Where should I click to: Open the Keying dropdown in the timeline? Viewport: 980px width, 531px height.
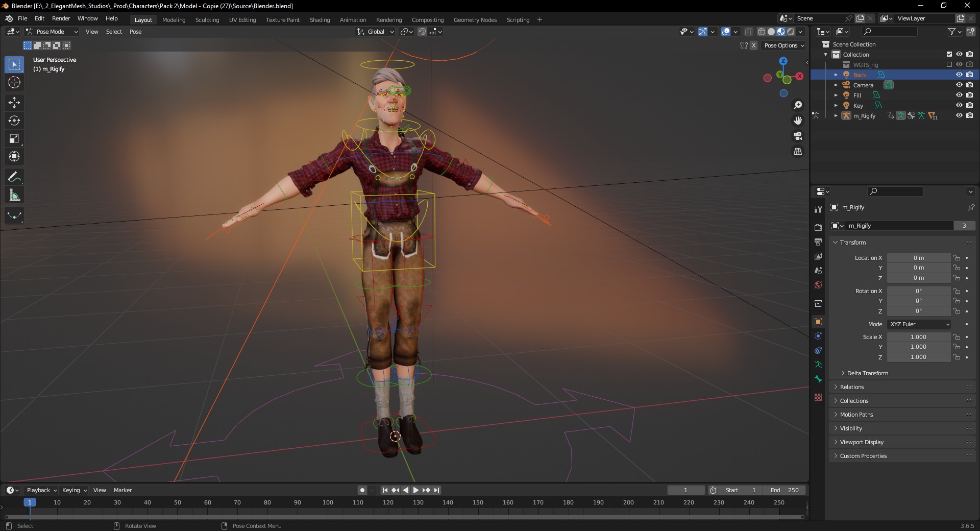75,490
